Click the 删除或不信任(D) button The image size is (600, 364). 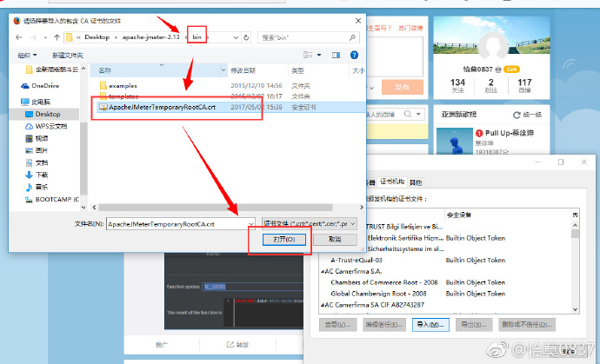527,325
